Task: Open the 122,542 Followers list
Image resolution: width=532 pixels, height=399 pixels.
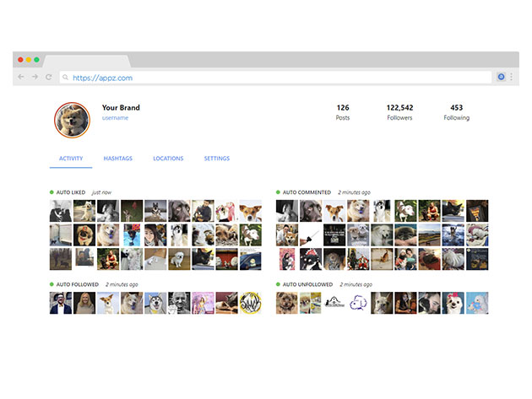Action: (399, 112)
